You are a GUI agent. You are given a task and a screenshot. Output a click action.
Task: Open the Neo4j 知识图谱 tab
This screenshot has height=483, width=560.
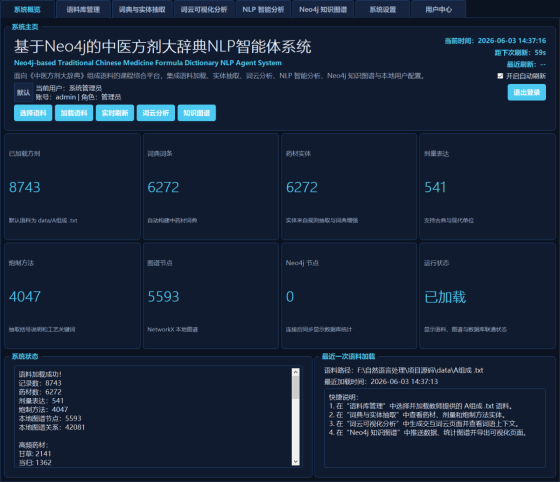pyautogui.click(x=323, y=9)
